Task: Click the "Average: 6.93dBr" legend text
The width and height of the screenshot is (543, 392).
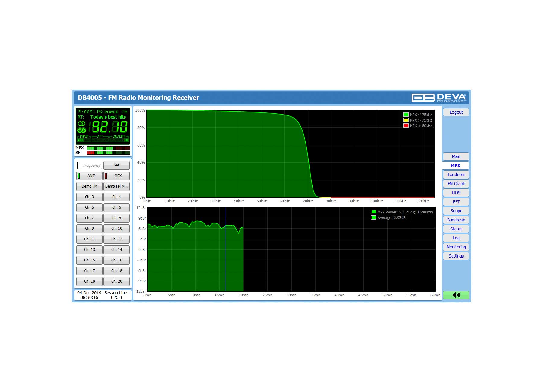Action: tap(392, 217)
